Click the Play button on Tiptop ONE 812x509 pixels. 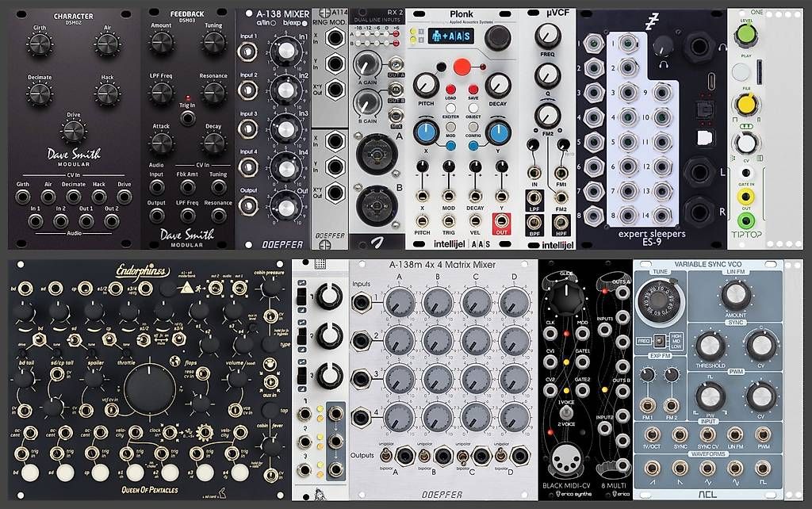click(x=741, y=72)
